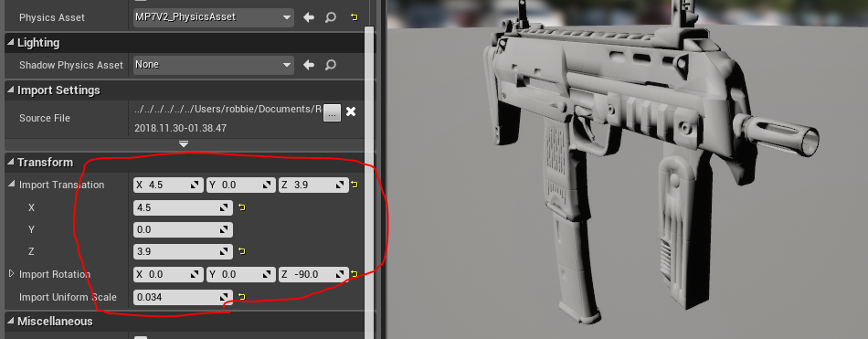Click the Source File path text
The height and width of the screenshot is (339, 868).
point(228,109)
